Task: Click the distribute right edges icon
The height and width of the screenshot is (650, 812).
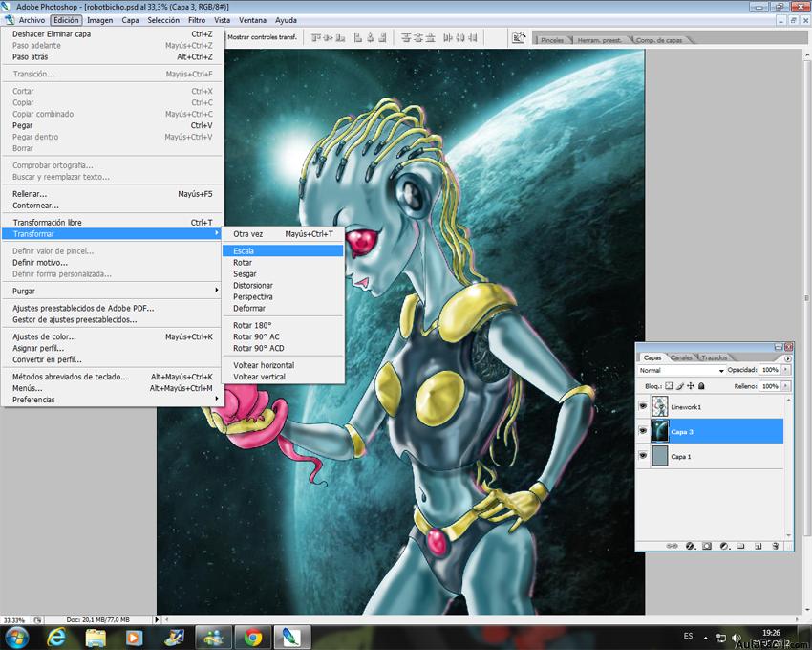Action: pyautogui.click(x=473, y=38)
